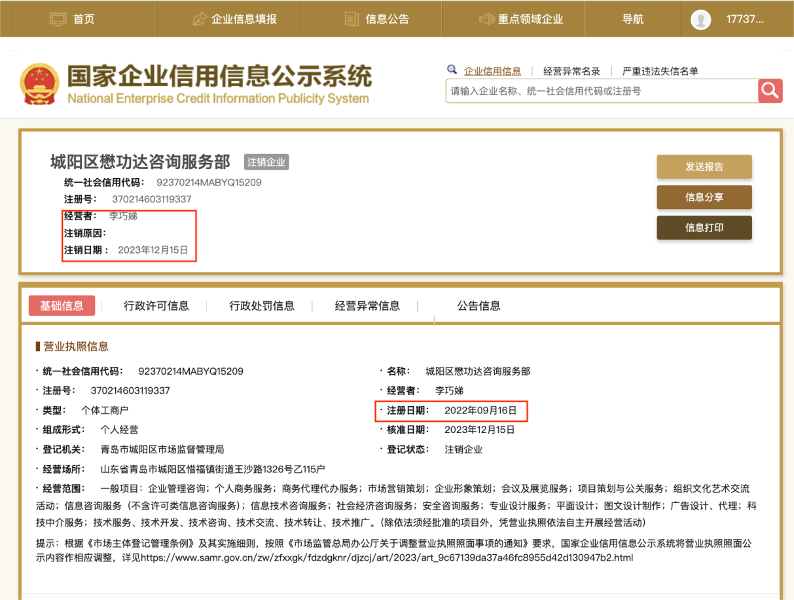Image resolution: width=794 pixels, height=600 pixels.
Task: Open the 信息公告 menu item
Action: pyautogui.click(x=387, y=19)
